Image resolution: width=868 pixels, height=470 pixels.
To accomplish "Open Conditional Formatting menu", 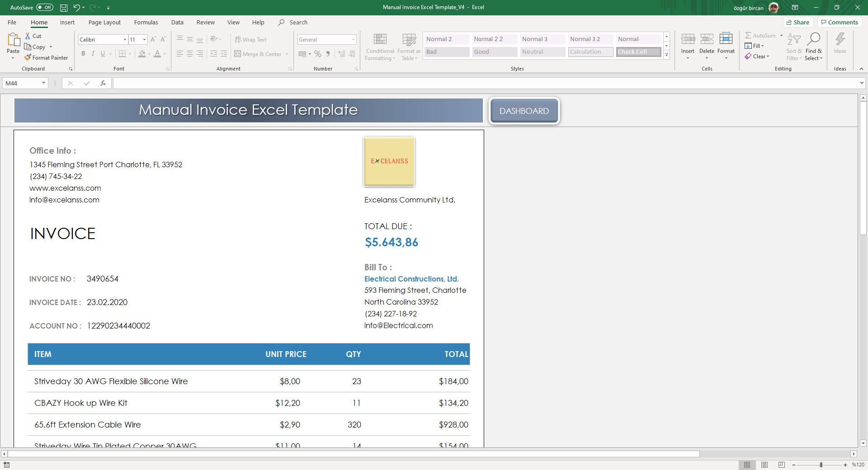I will pos(380,47).
